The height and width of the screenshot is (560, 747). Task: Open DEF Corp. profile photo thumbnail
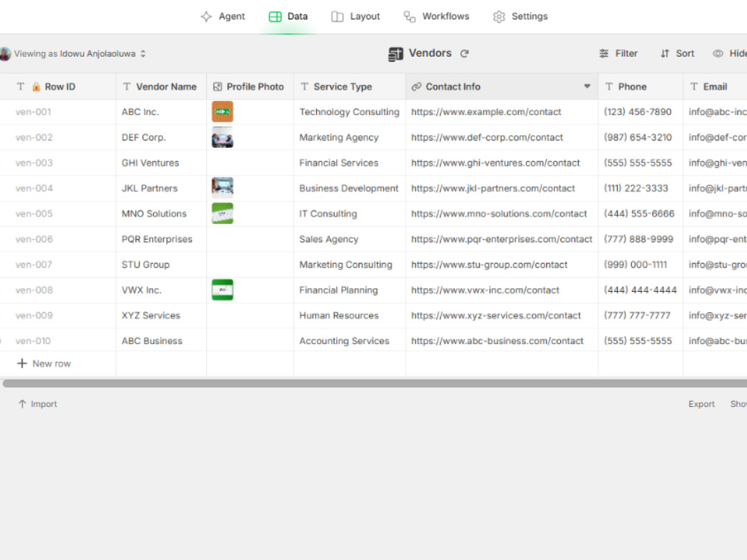[x=223, y=137]
